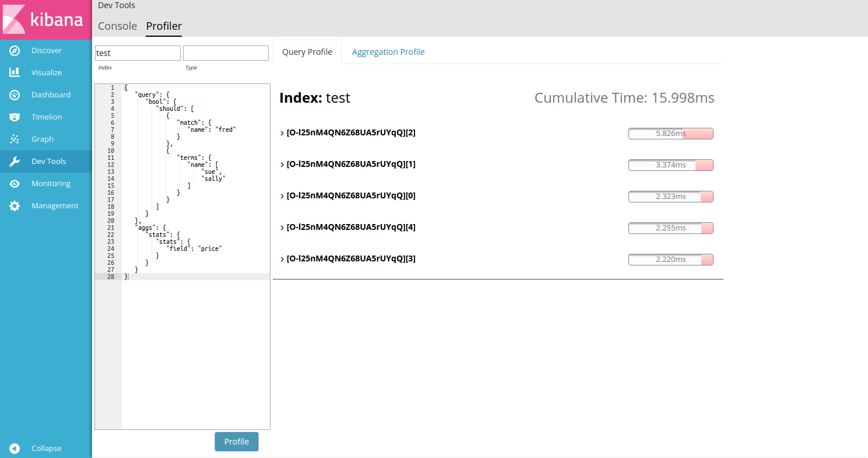This screenshot has height=458, width=868.
Task: Switch to the Aggregation Profile tab
Action: (388, 51)
